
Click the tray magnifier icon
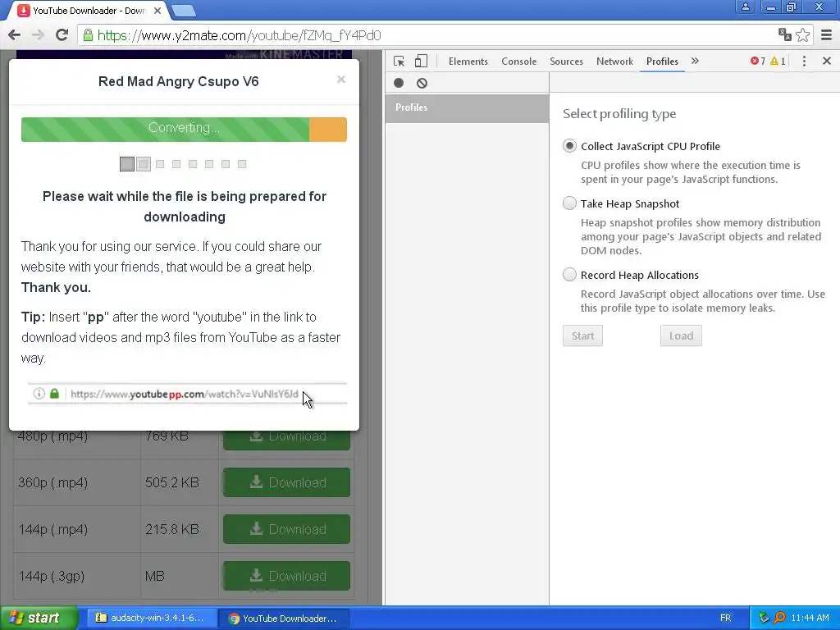coord(779,618)
